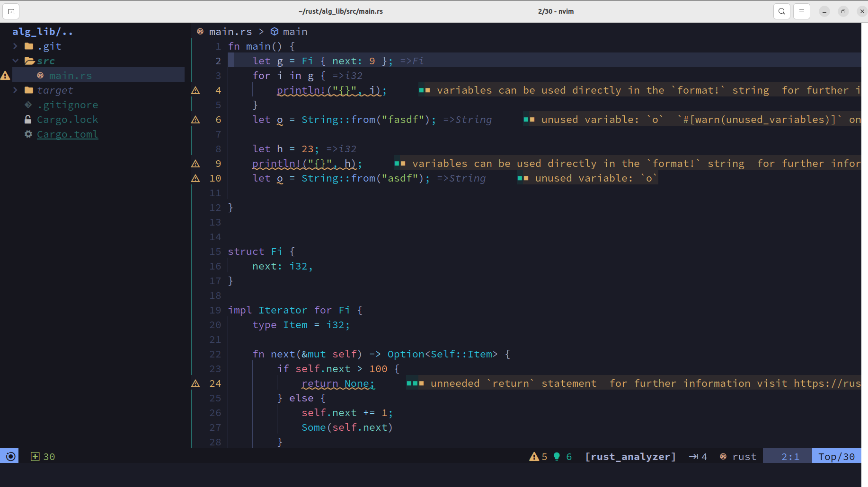Click the hints lightbulb icon '6' in status bar

pyautogui.click(x=562, y=457)
